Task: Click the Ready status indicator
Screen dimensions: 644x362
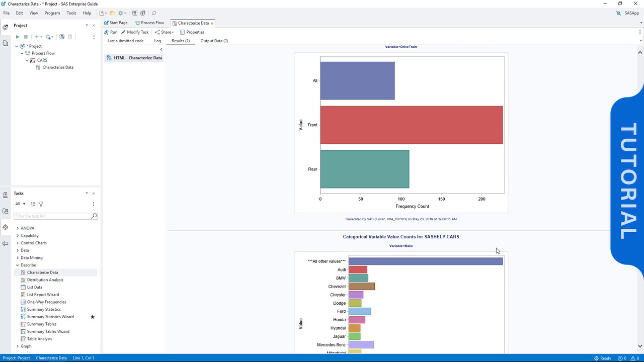Action: 603,358
